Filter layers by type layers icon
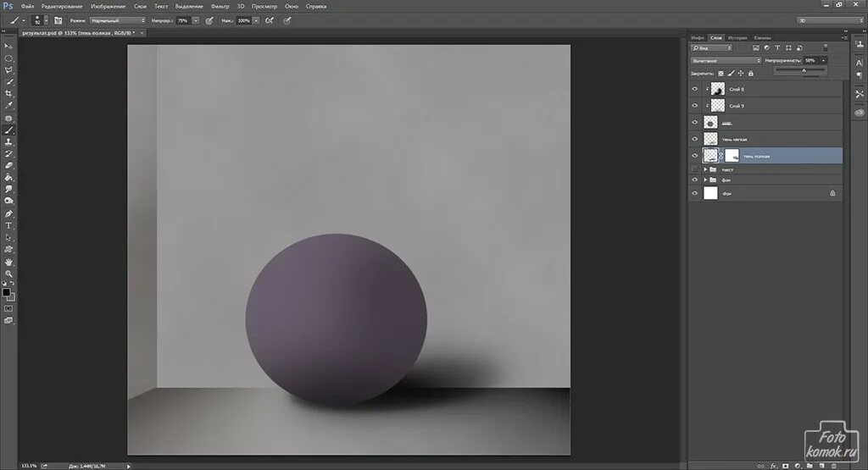This screenshot has width=868, height=470. 777,48
